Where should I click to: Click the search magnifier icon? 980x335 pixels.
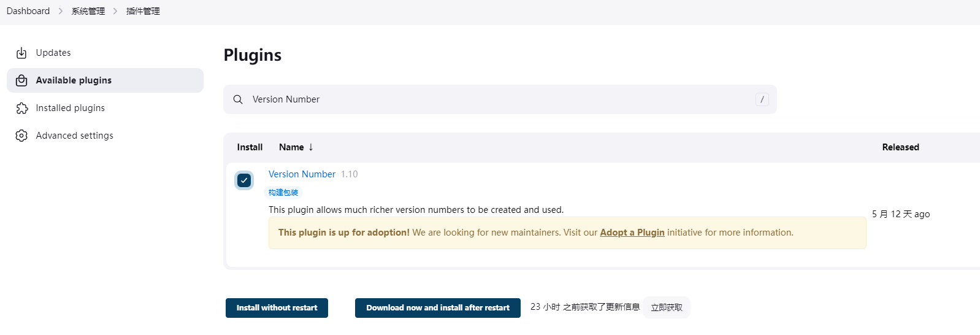(x=238, y=99)
